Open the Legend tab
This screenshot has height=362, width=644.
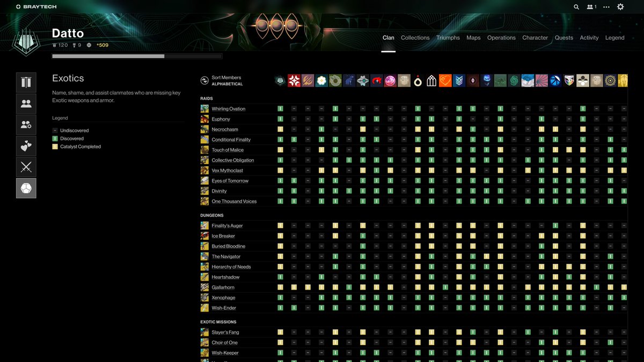pyautogui.click(x=615, y=38)
